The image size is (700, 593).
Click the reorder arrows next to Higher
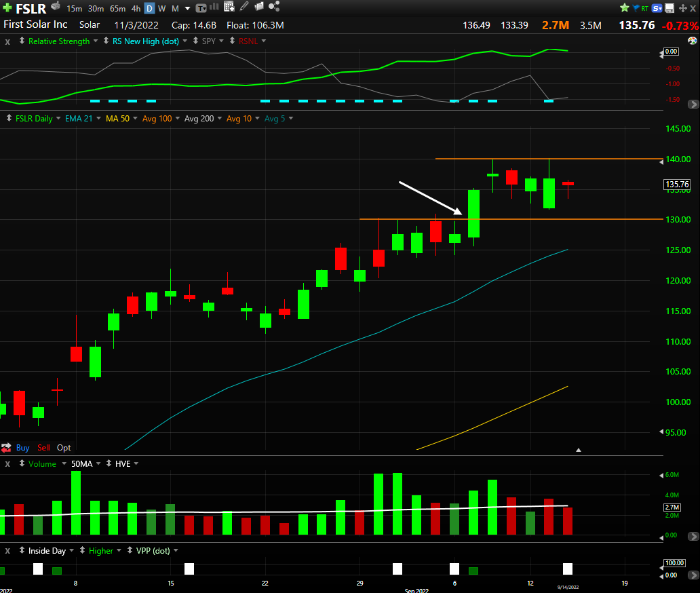pos(82,550)
